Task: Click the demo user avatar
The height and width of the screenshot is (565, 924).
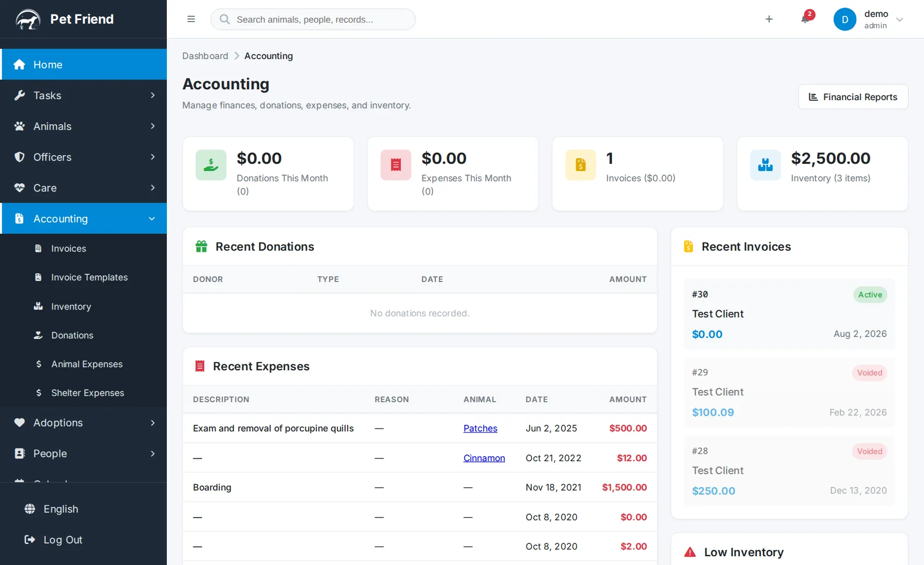Action: point(845,20)
